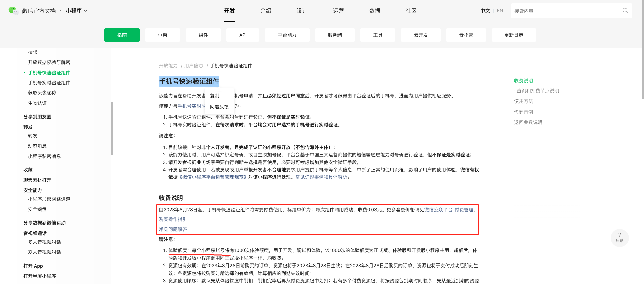Open 授权 in the sidebar

(x=33, y=52)
